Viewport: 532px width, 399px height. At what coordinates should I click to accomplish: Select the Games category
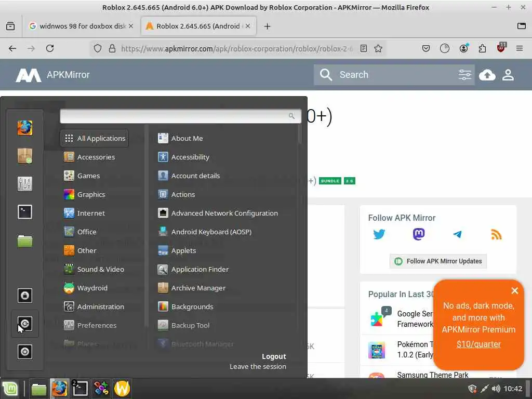click(x=95, y=176)
